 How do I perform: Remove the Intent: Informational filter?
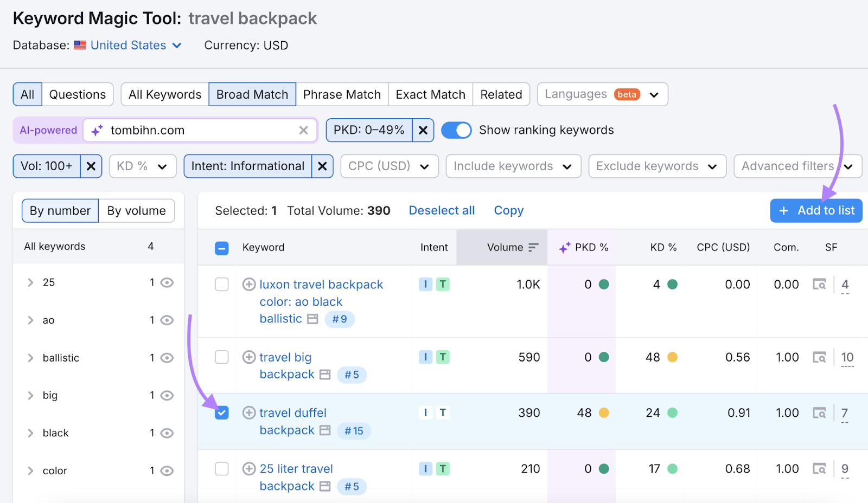[x=322, y=166]
